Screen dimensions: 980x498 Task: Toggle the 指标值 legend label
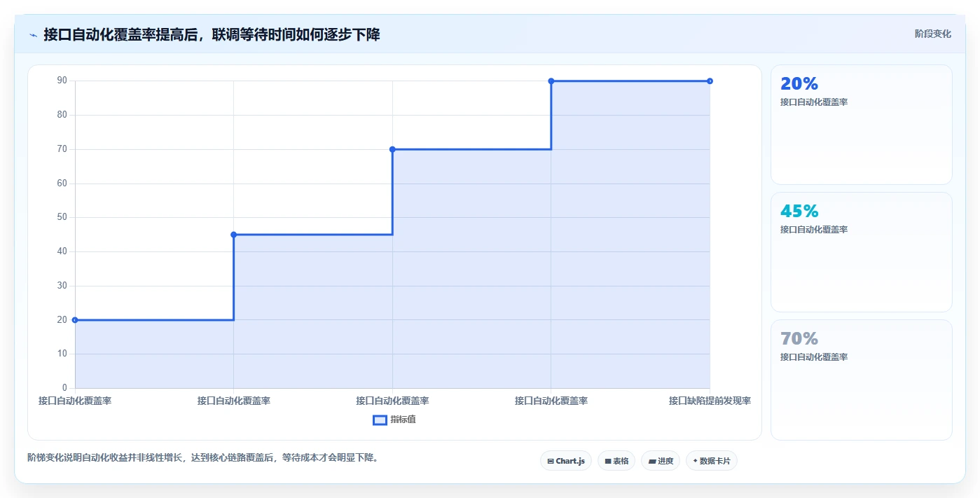click(x=403, y=420)
